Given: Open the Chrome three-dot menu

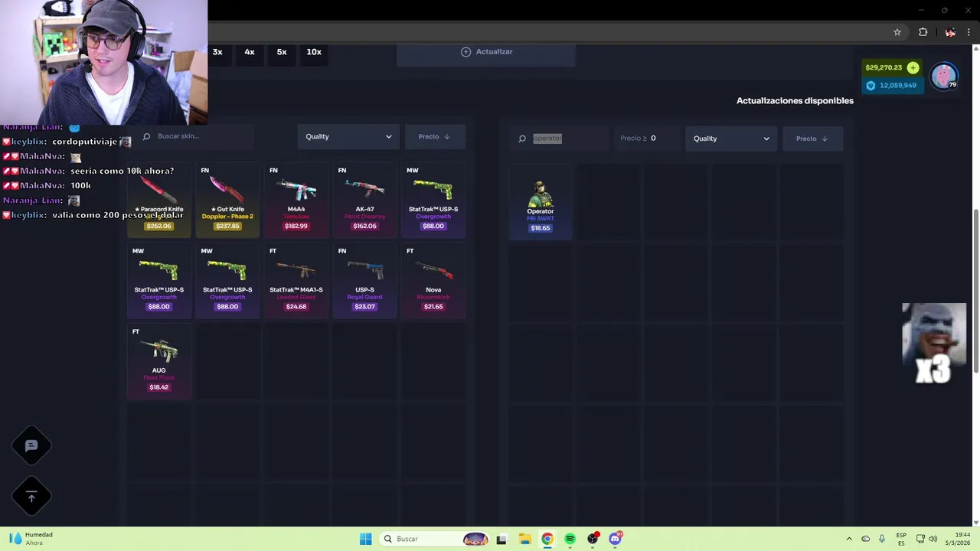Looking at the screenshot, I should (x=969, y=32).
